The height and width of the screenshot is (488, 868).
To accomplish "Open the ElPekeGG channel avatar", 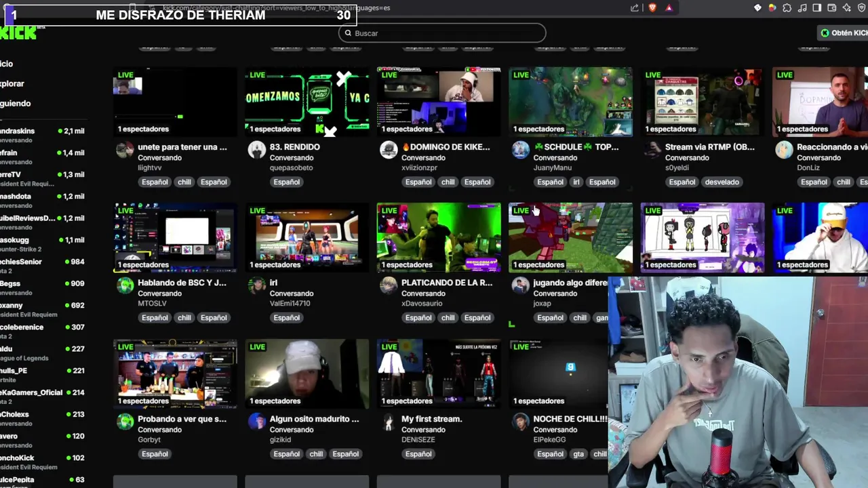I will 520,422.
